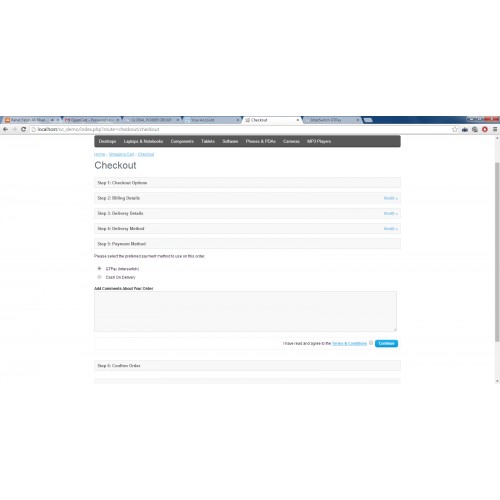Open the Terms & Conditions link
This screenshot has height=500, width=500.
tap(349, 343)
